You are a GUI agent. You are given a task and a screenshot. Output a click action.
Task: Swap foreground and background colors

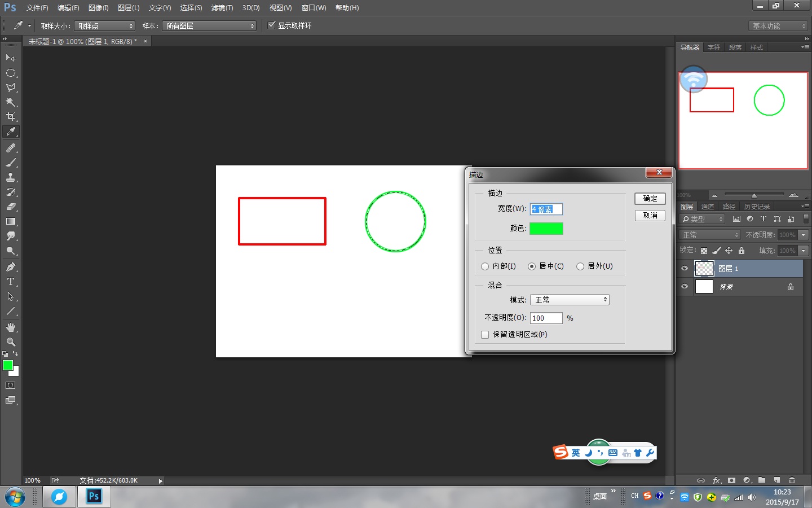[x=15, y=354]
